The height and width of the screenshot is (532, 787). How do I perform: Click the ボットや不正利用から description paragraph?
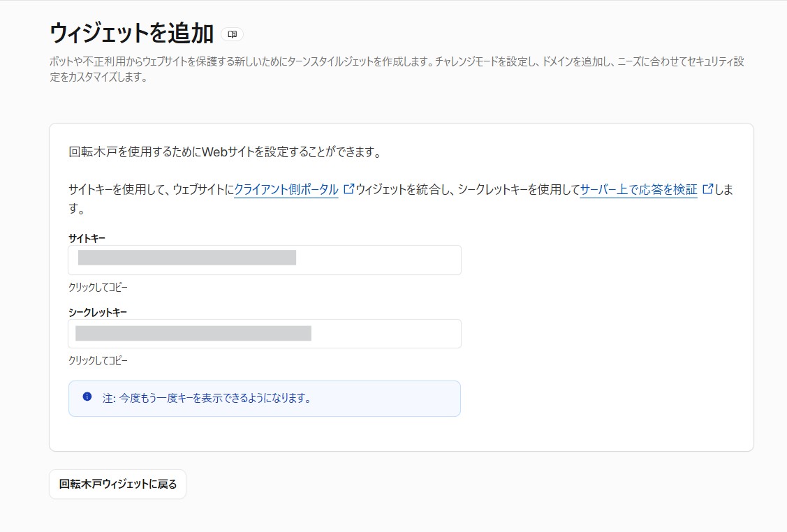tap(397, 69)
